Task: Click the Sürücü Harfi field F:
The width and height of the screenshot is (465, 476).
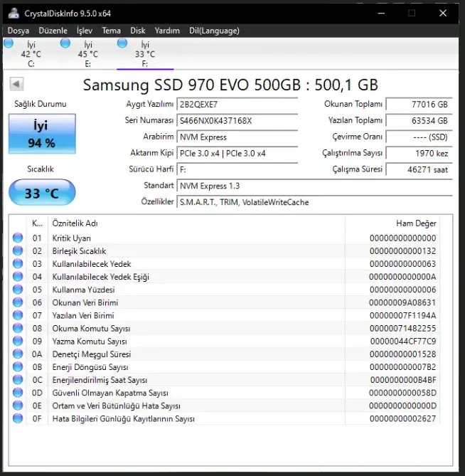Action: click(237, 170)
